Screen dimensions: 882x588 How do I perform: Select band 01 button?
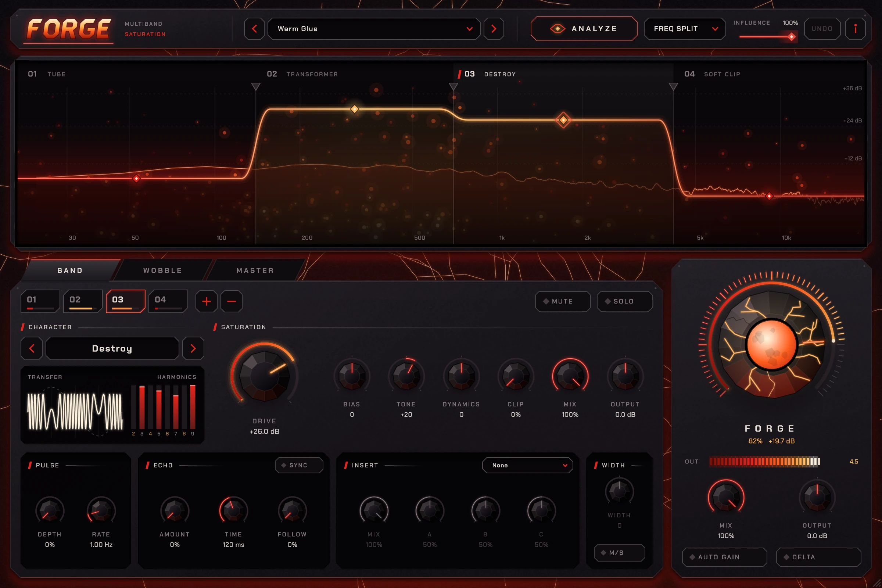coord(40,301)
